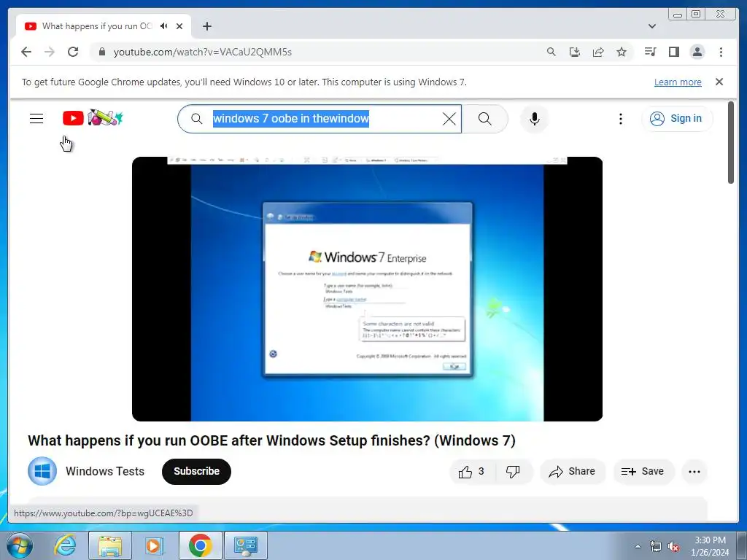Open Chrome zoom magnifier icon in address bar
Viewport: 747px width, 560px height.
tap(551, 52)
